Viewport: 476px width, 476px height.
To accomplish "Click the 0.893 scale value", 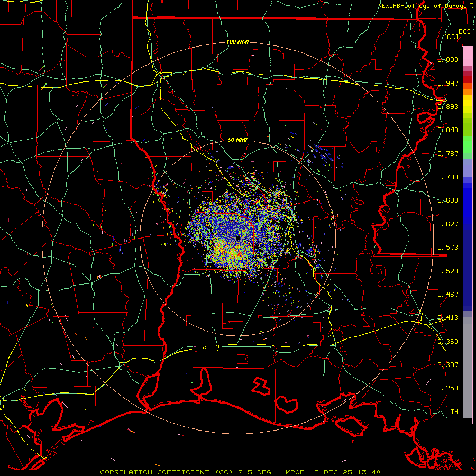I will point(448,106).
